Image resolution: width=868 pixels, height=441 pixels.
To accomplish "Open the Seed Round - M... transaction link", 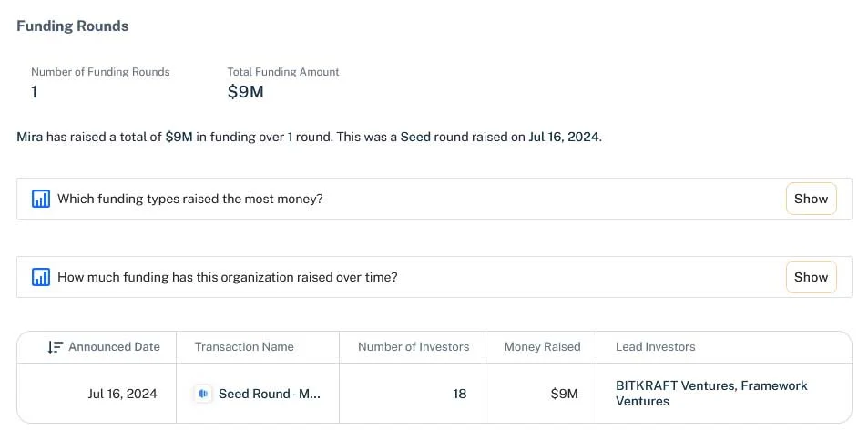I will (x=270, y=394).
